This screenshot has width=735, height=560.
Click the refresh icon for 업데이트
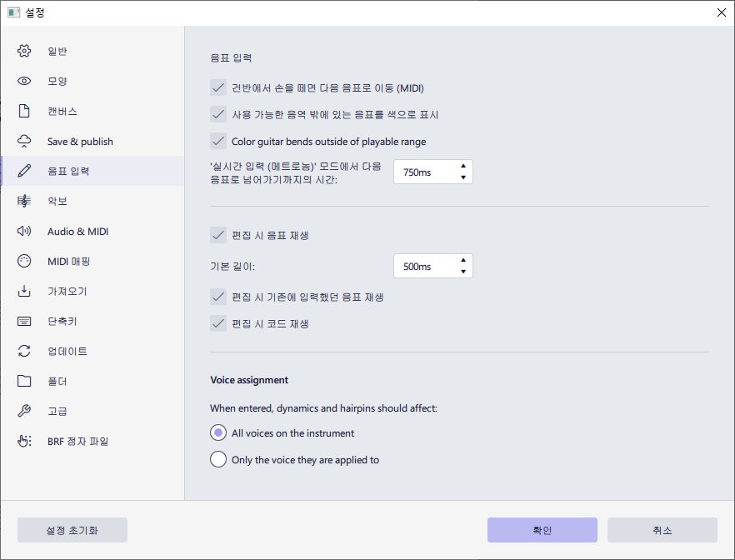(24, 351)
